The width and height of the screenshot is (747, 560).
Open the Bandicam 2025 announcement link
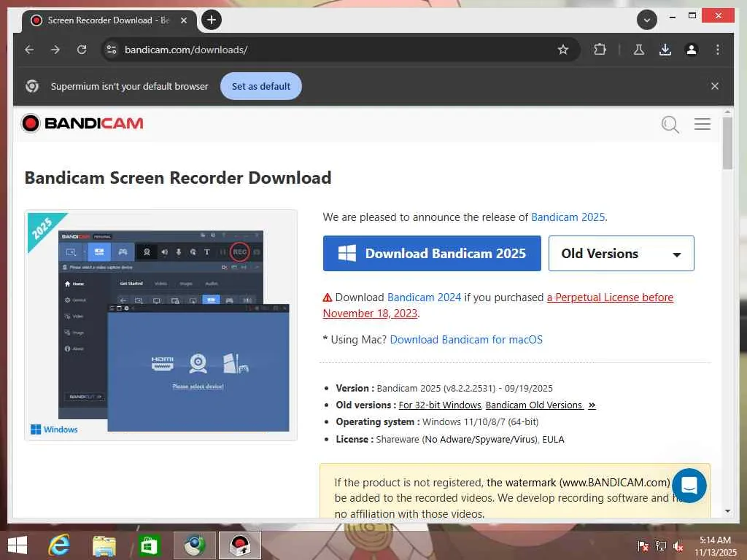pos(568,217)
